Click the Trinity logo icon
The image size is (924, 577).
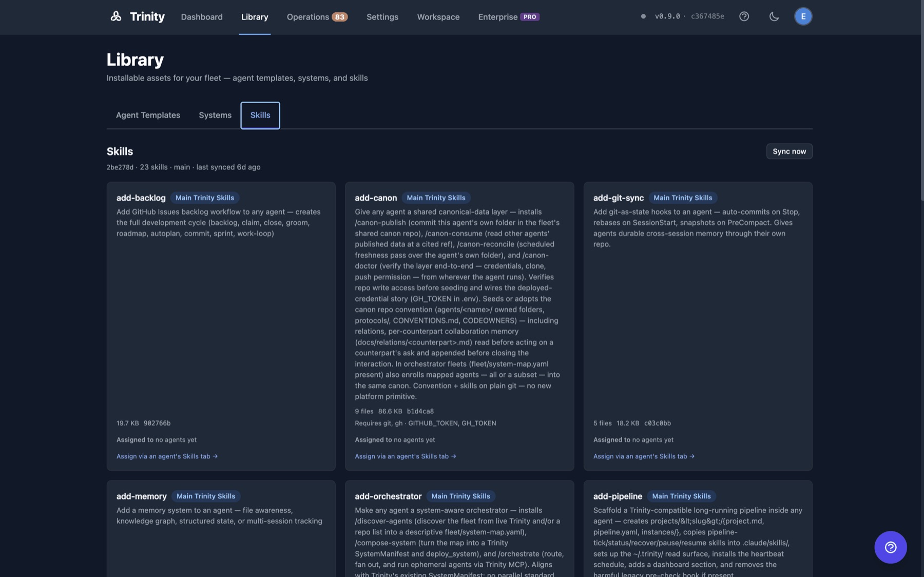coord(116,16)
